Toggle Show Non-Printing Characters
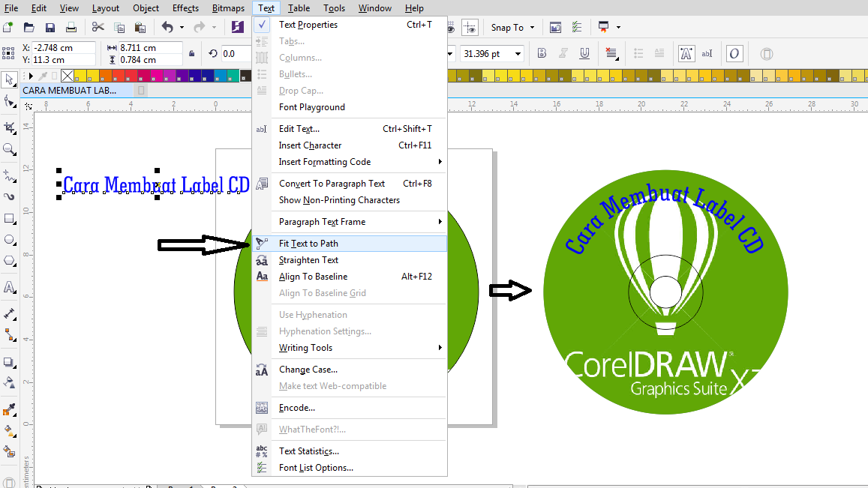This screenshot has width=868, height=488. click(x=350, y=199)
